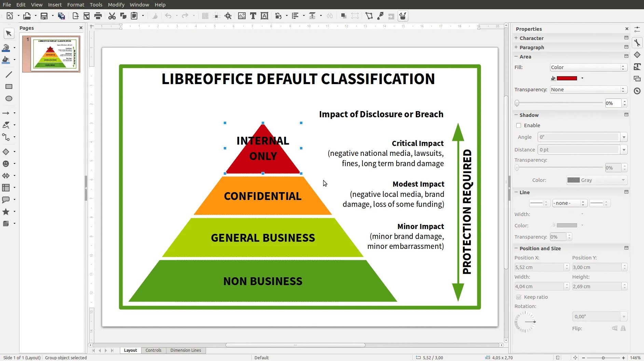
Task: Open the red fill color dropdown arrow
Action: pyautogui.click(x=582, y=78)
